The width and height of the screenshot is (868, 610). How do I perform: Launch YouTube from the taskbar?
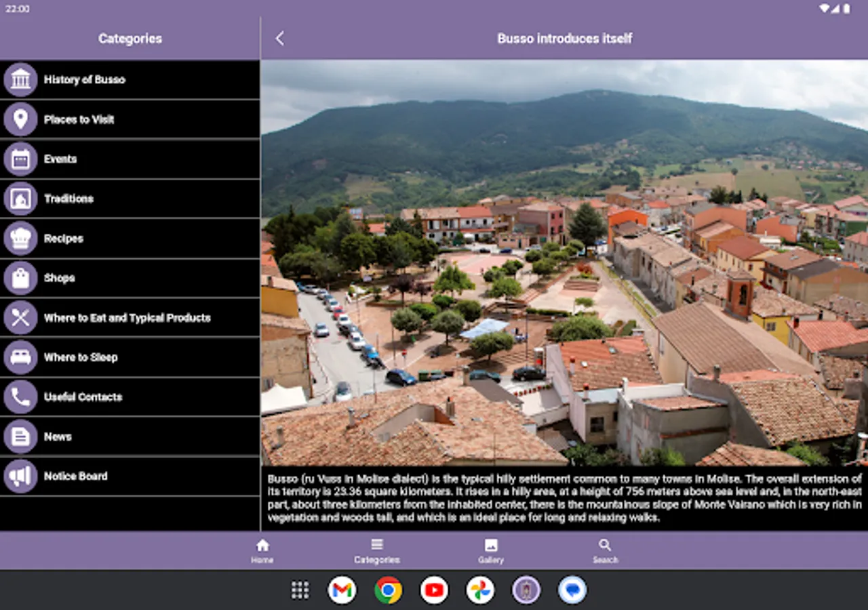coord(434,590)
